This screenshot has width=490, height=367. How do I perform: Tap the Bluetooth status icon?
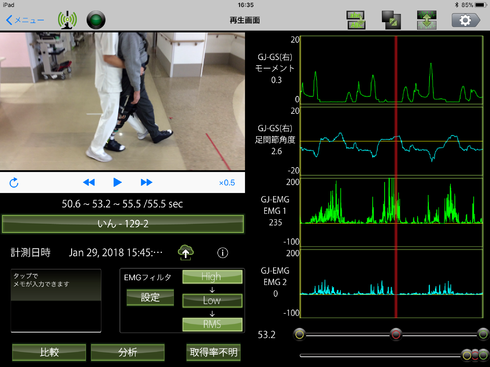[457, 5]
